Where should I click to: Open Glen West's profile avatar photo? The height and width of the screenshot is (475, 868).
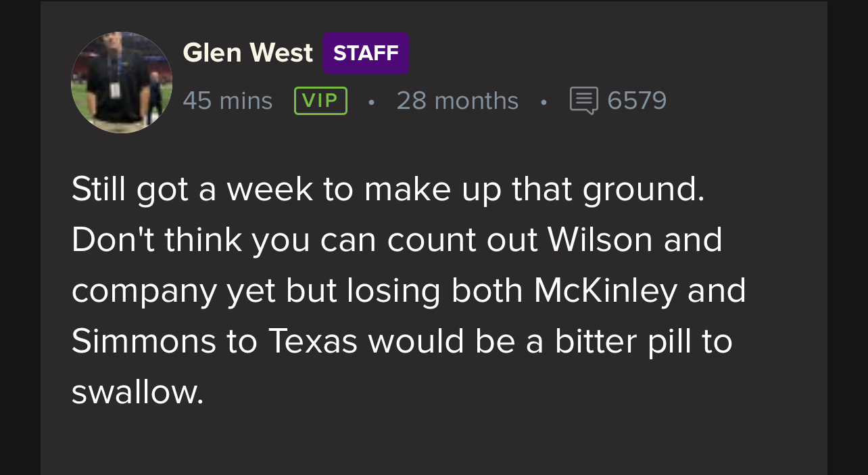[x=122, y=83]
